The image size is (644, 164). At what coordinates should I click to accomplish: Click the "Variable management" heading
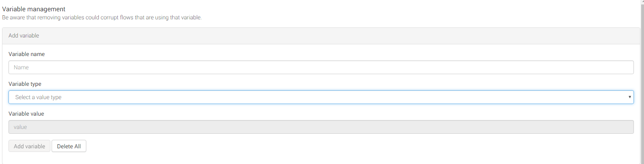(x=34, y=9)
